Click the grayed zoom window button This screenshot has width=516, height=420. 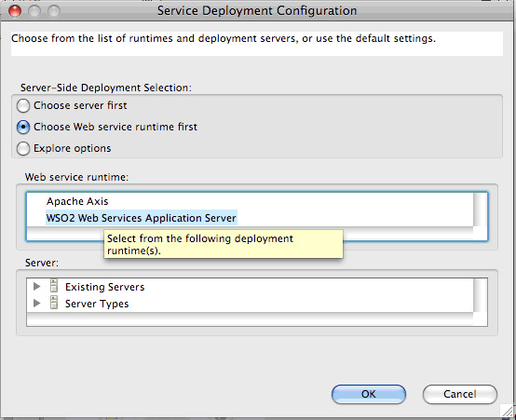tap(54, 11)
